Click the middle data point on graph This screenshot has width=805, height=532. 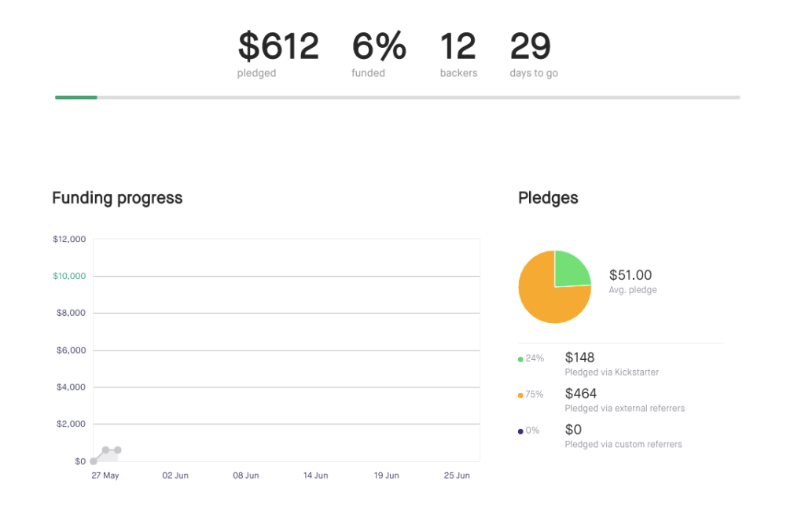[106, 450]
